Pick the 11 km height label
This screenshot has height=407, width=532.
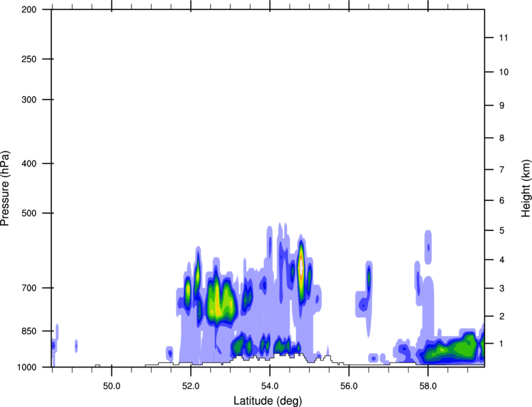click(504, 38)
